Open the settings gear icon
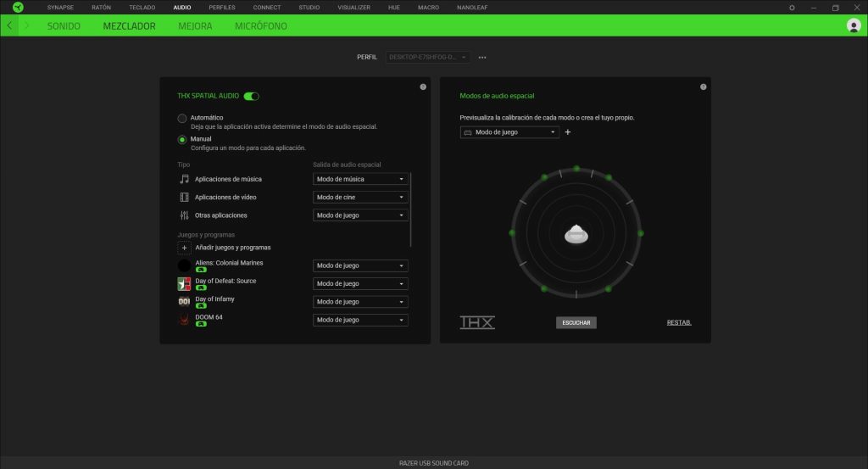 [x=792, y=8]
